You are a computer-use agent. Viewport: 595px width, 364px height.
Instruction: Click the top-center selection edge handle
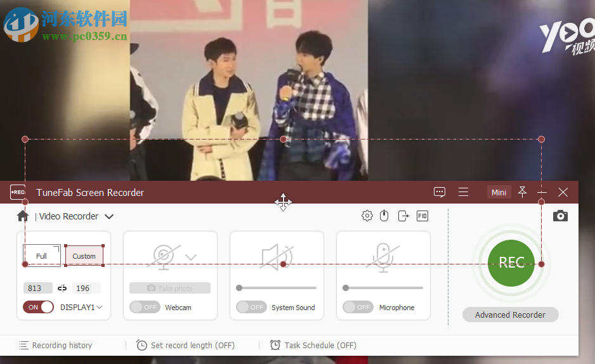point(283,139)
